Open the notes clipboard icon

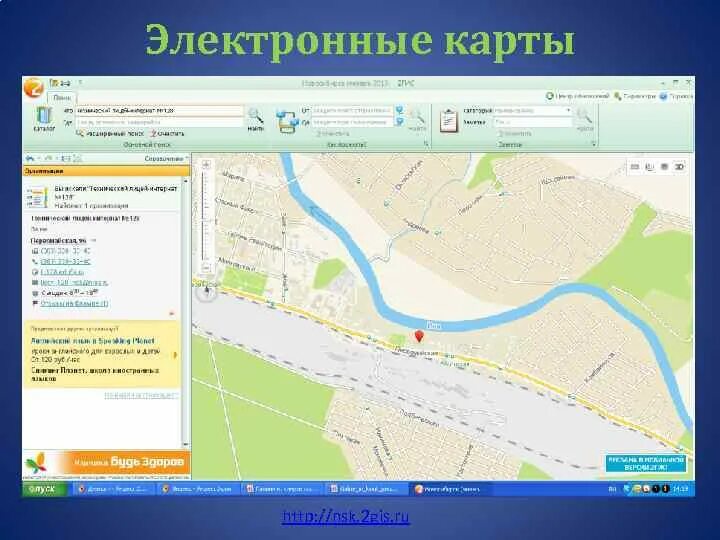point(449,121)
